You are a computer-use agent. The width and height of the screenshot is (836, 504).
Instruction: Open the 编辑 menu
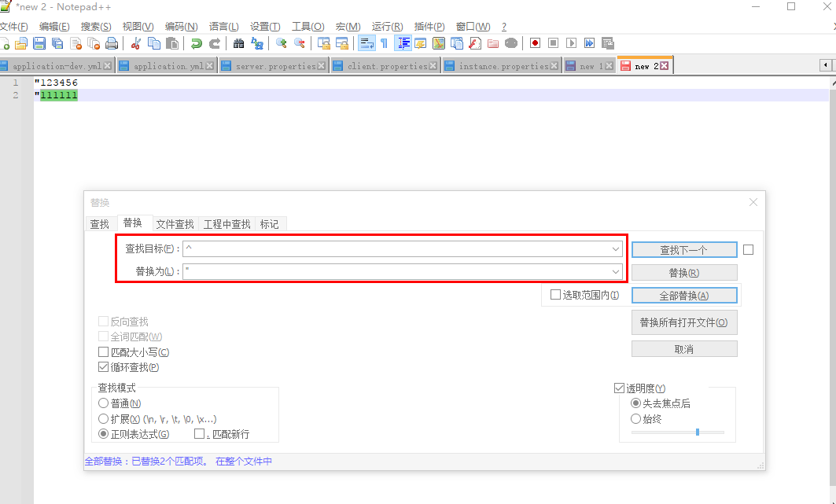click(54, 26)
